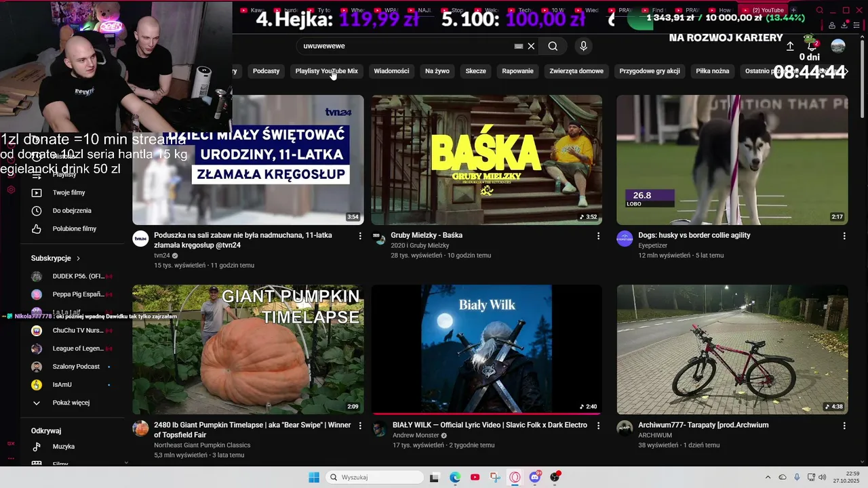
Task: Open OBS Studio from the taskbar
Action: pyautogui.click(x=555, y=477)
